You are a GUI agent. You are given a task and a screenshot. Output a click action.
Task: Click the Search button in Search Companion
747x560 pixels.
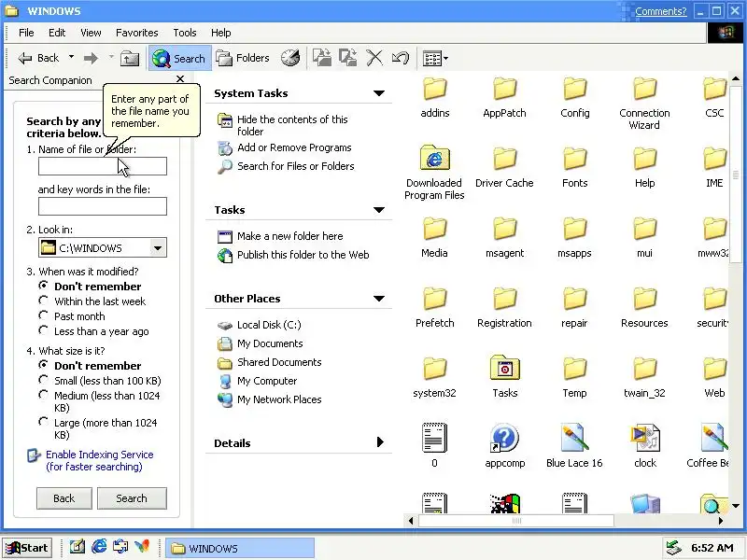(x=132, y=498)
